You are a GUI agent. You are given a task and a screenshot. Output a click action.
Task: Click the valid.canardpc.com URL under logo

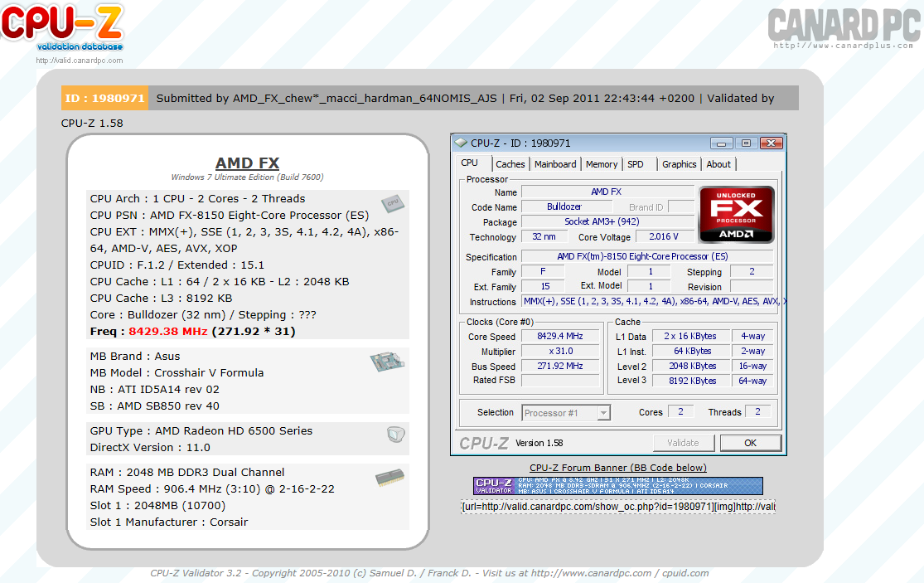click(x=80, y=61)
